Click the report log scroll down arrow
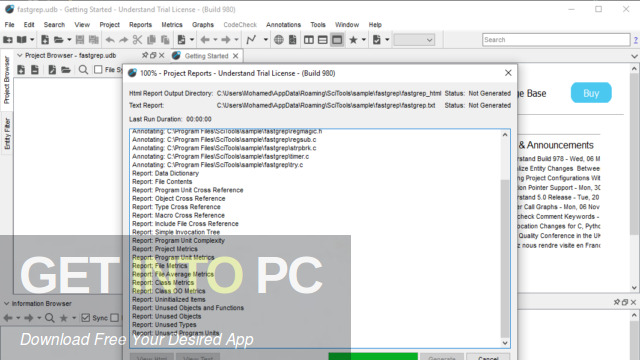 (x=505, y=343)
